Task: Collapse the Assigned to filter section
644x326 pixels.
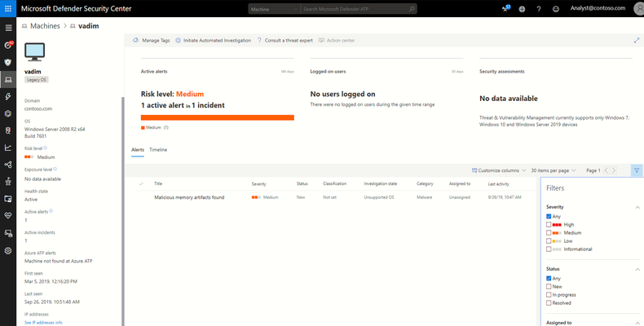Action: point(637,323)
